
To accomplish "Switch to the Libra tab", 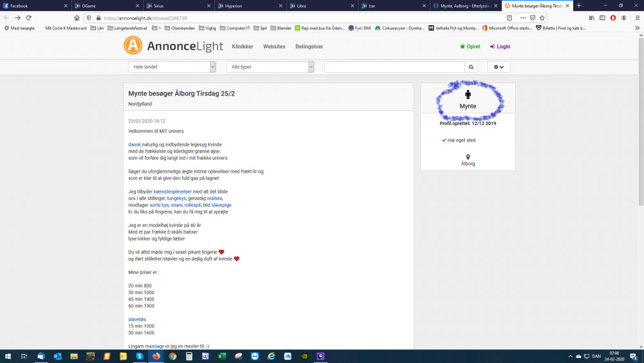I will [x=321, y=6].
